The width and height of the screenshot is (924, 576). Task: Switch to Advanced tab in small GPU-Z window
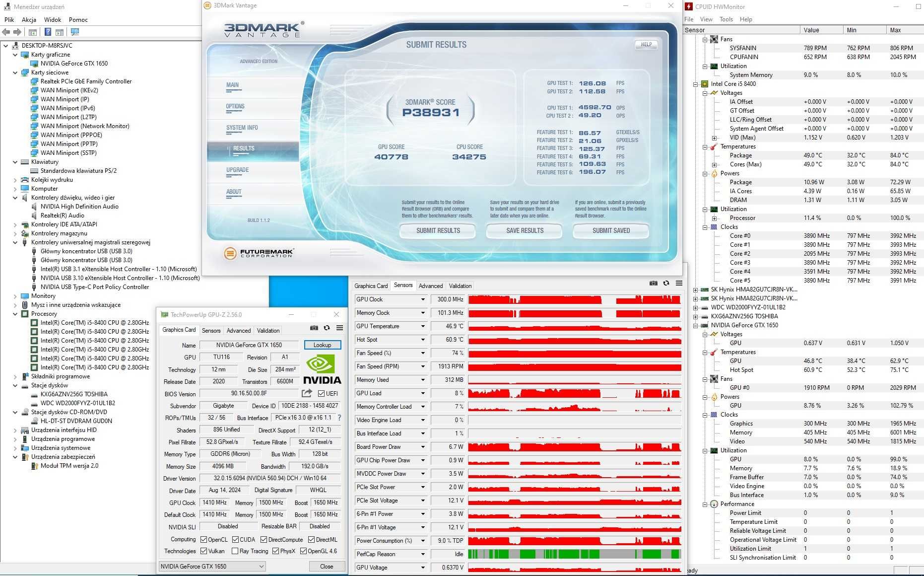(239, 331)
